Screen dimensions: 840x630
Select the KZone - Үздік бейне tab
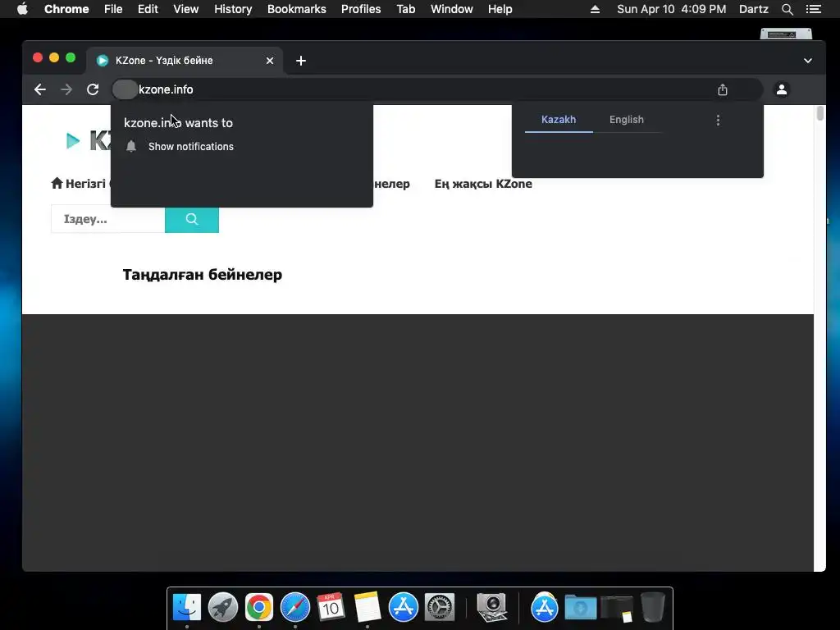[x=185, y=61]
